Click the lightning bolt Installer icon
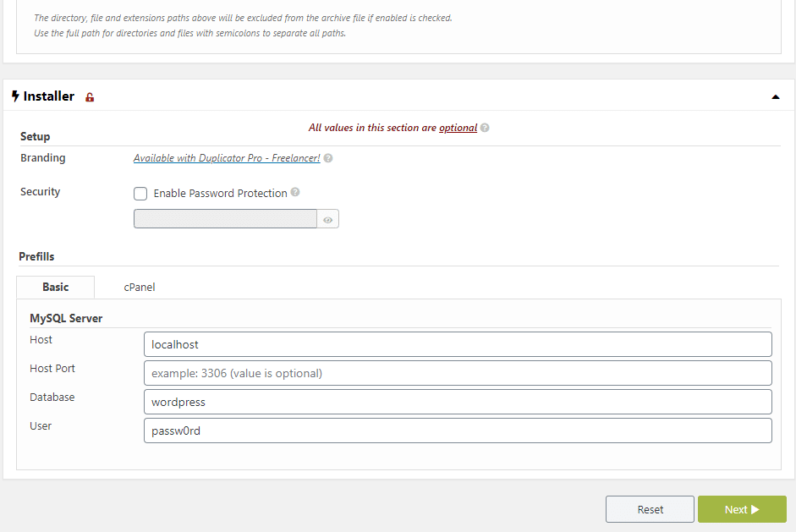 click(x=15, y=96)
